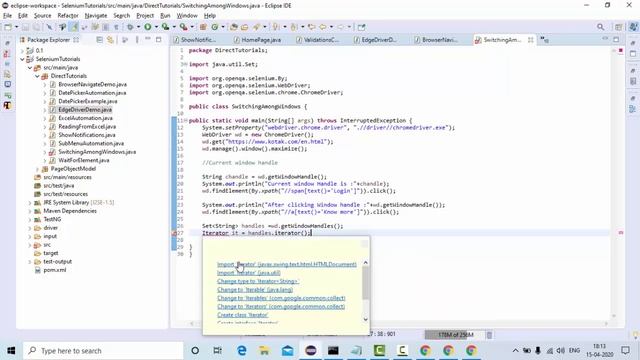The height and width of the screenshot is (360, 640).
Task: Click the heap memory status bar
Action: [x=455, y=335]
